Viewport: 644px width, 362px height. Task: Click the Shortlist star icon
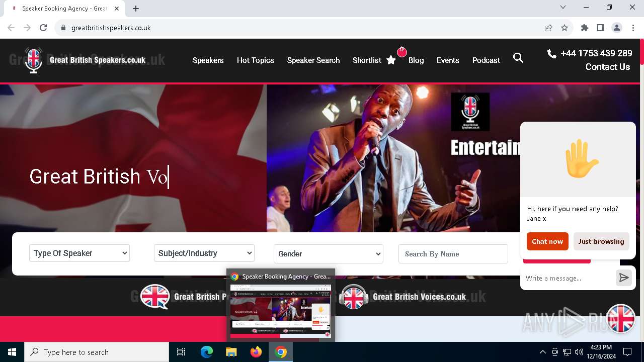click(x=391, y=60)
